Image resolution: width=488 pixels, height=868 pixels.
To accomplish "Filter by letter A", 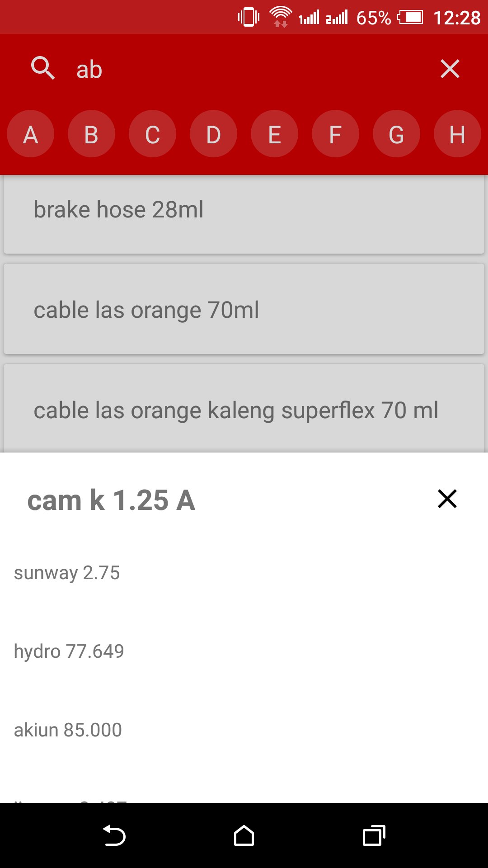I will (x=31, y=134).
